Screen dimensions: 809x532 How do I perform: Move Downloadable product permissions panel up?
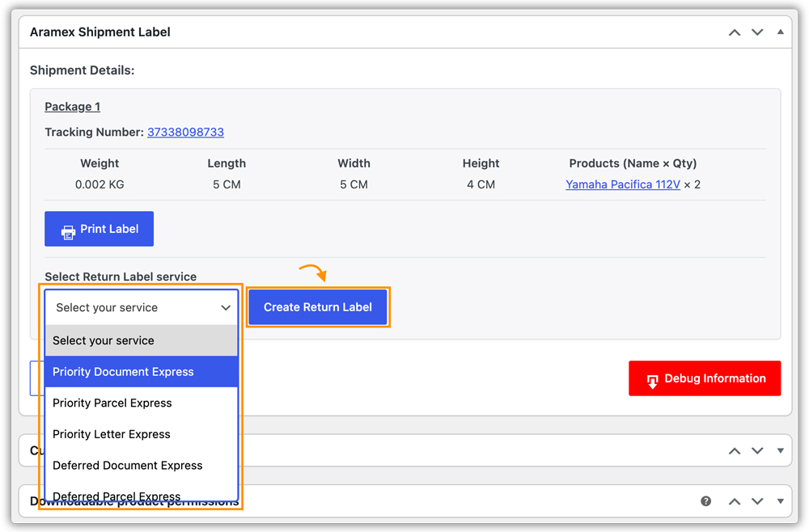(735, 501)
